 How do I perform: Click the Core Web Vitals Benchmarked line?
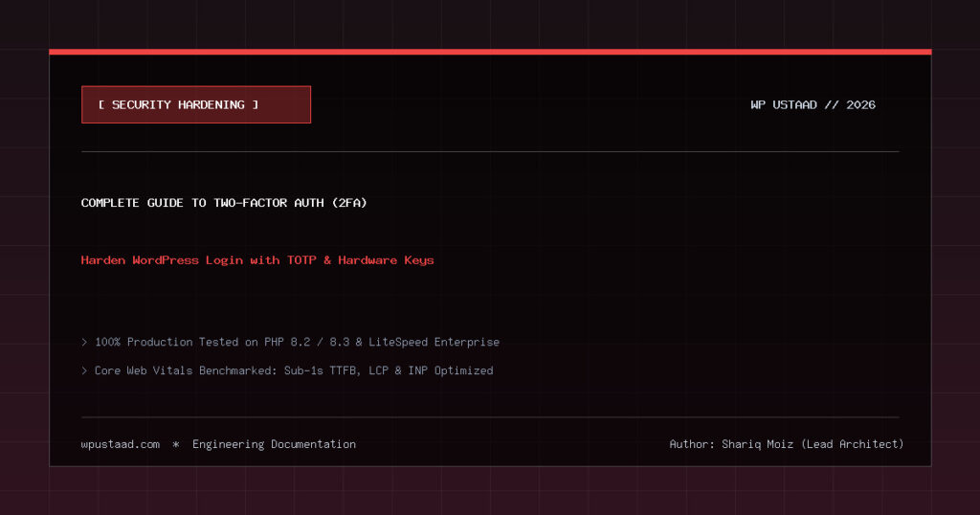[287, 370]
